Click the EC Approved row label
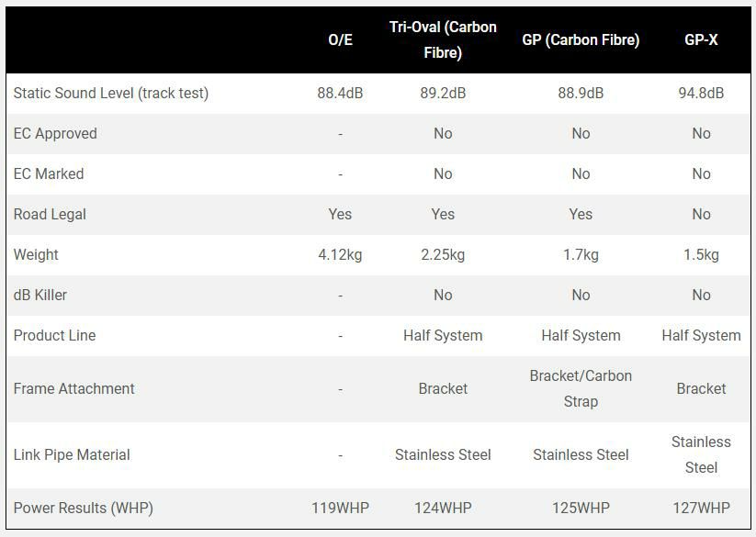Screen dimensions: 756x537 (55, 133)
